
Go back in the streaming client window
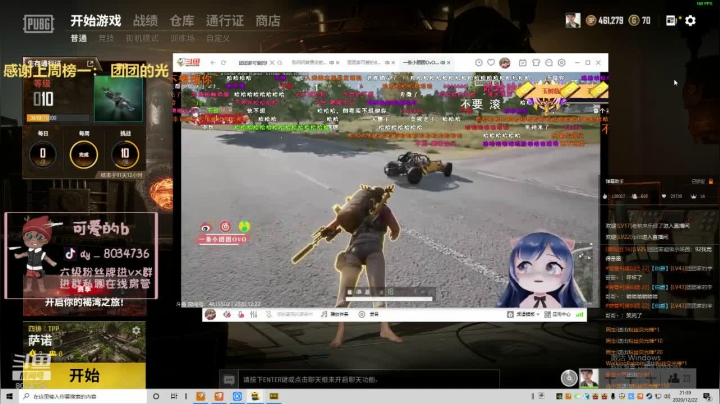pyautogui.click(x=213, y=62)
